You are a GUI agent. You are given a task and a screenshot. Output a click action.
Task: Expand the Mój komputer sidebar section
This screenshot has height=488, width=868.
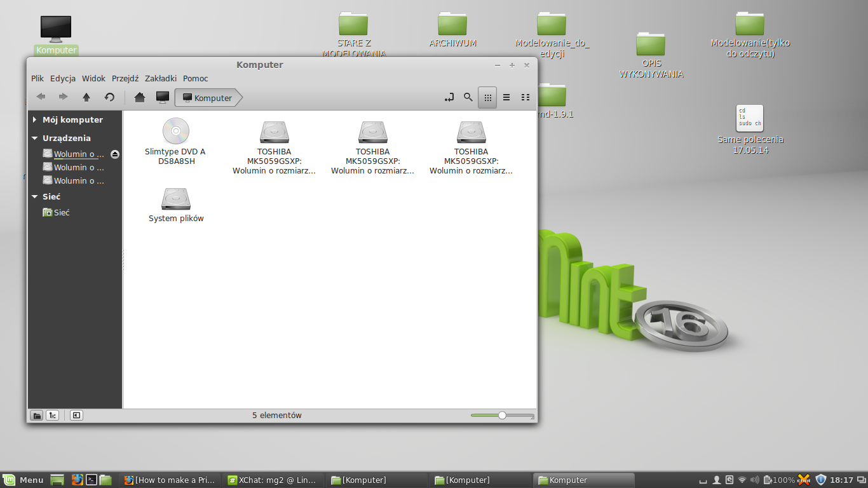(x=35, y=119)
